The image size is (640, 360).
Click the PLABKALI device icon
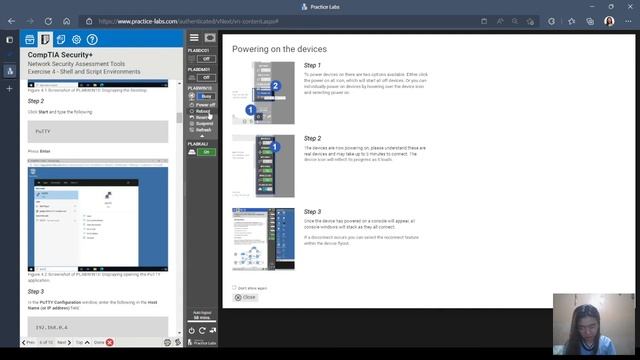tap(192, 152)
